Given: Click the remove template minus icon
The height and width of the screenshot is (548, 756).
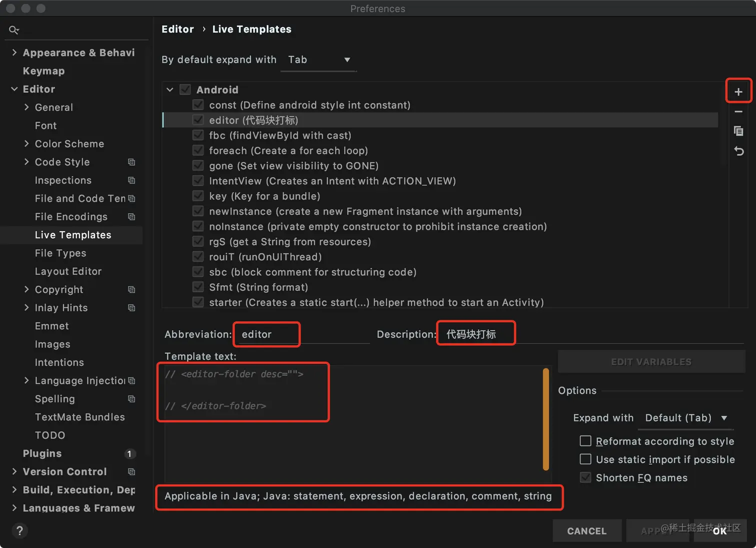Looking at the screenshot, I should 738,112.
